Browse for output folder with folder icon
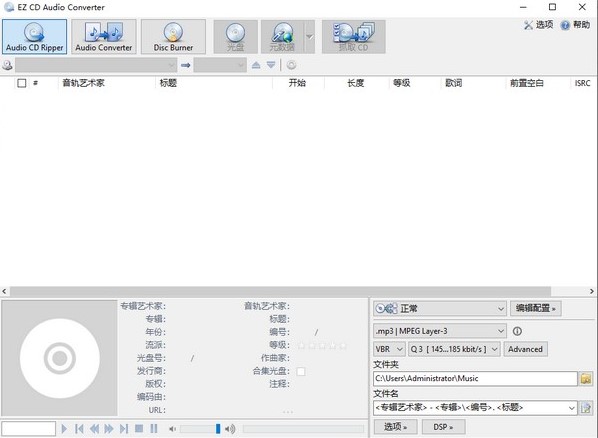Viewport: 598px width, 438px height. (586, 378)
